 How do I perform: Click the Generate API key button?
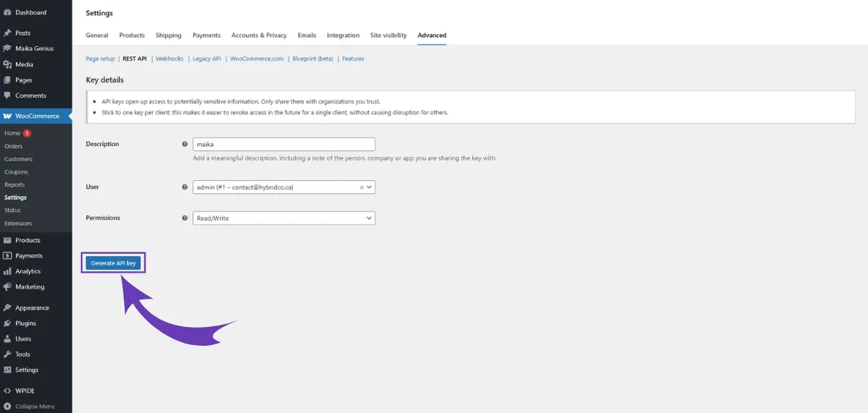click(x=114, y=263)
